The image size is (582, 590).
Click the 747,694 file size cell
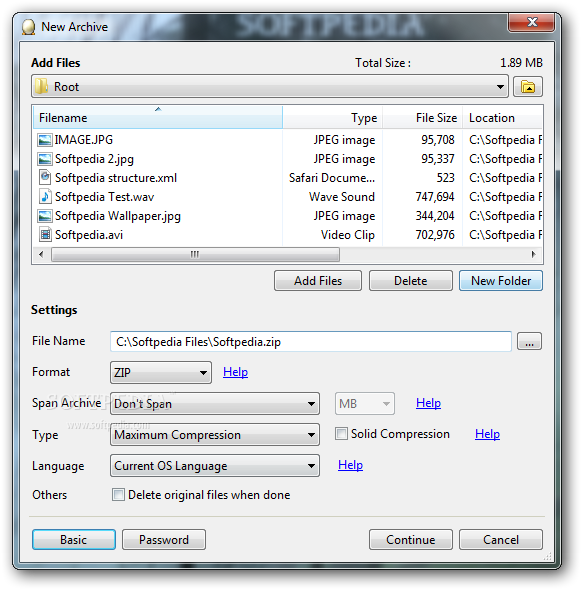click(435, 197)
